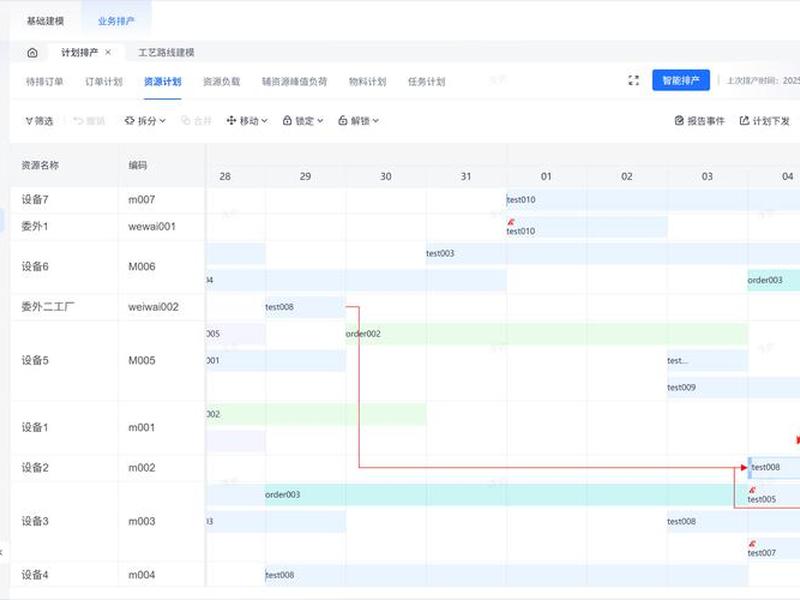The image size is (800, 600).
Task: Expand the 拆分 dropdown arrow
Action: click(162, 121)
